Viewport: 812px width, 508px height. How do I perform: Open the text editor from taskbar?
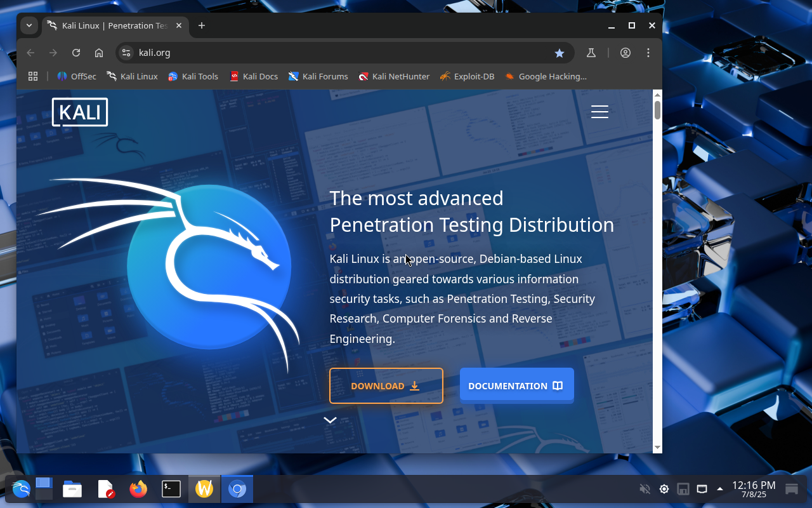point(106,489)
